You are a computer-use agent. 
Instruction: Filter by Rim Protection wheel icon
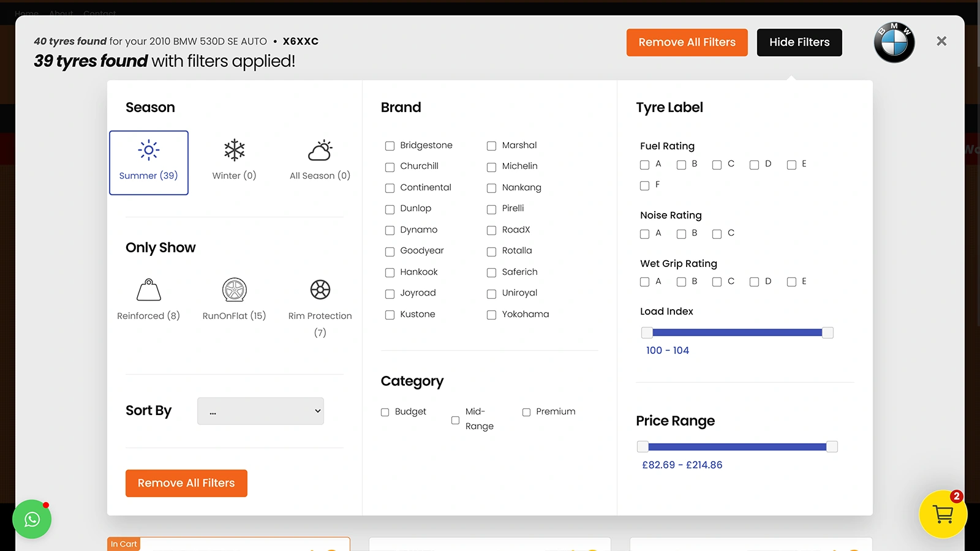point(320,290)
